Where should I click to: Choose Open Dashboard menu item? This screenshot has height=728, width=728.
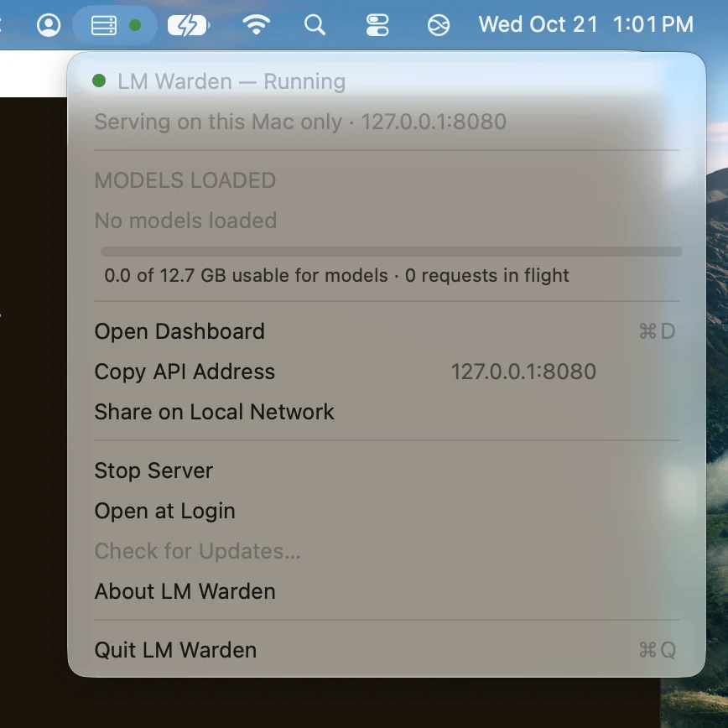pos(387,331)
